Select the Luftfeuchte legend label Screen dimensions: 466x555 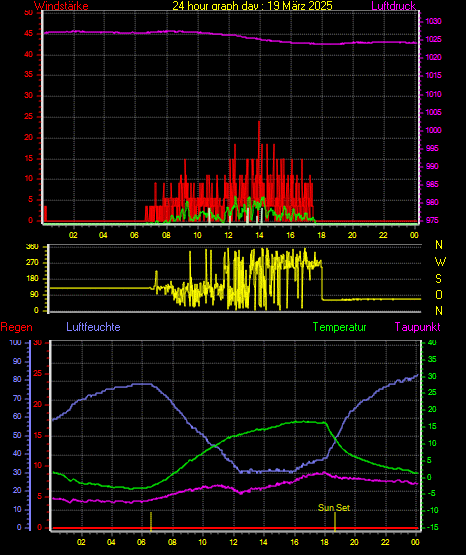[93, 327]
